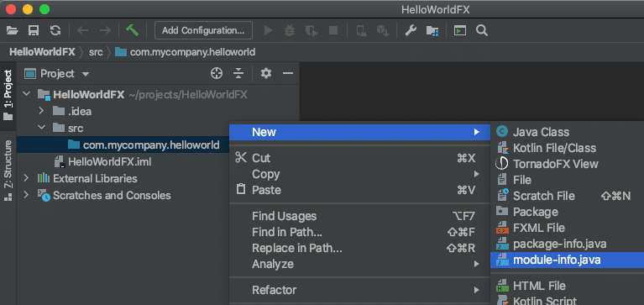Create new File from submenu
This screenshot has height=305, width=644.
(568, 180)
